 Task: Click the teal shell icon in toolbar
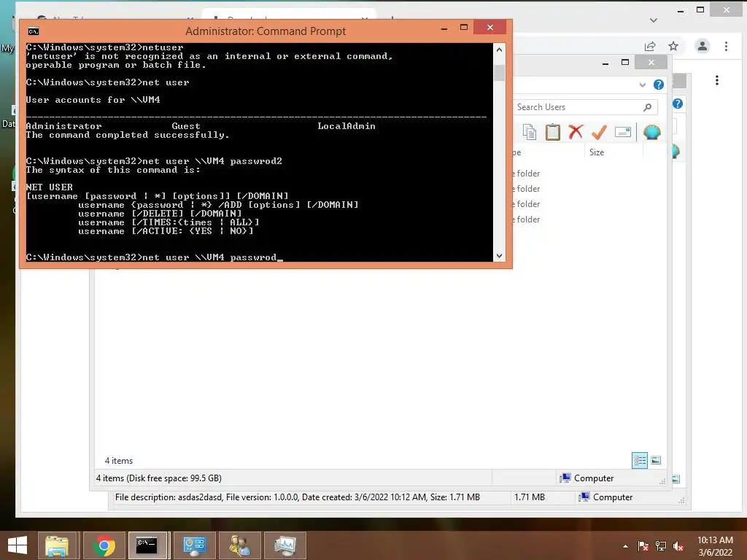(651, 132)
